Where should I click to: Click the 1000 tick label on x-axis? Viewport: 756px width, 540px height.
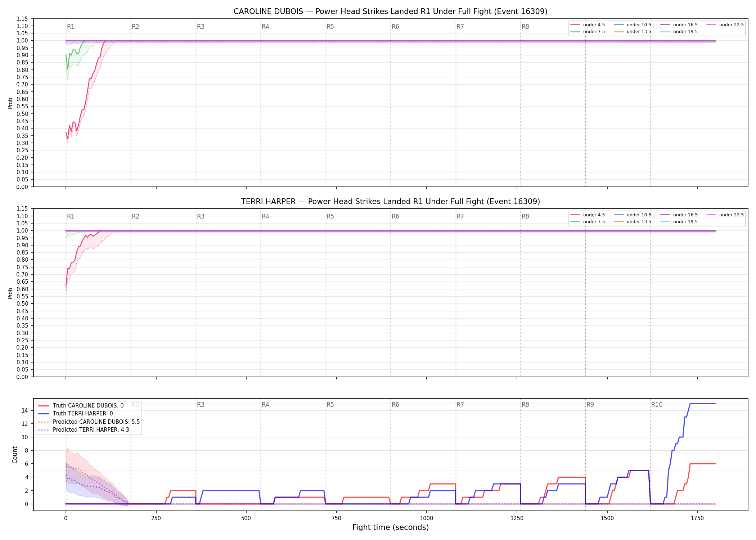point(427,518)
